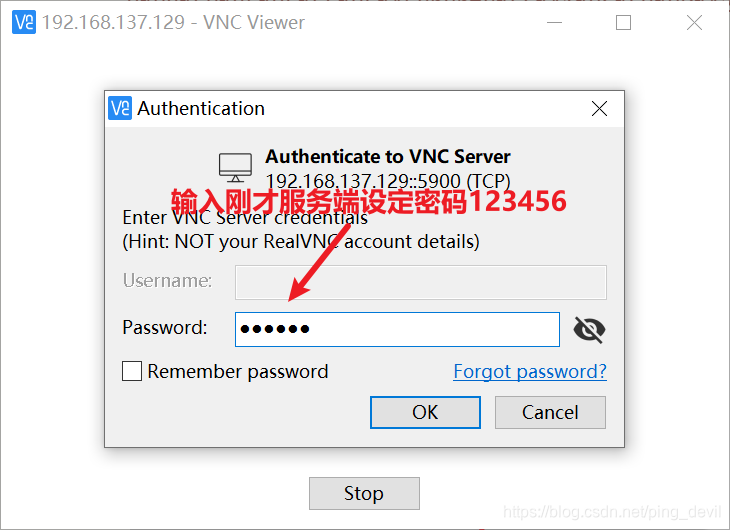730x530 pixels.
Task: Click the computer monitor icon
Action: click(x=236, y=168)
